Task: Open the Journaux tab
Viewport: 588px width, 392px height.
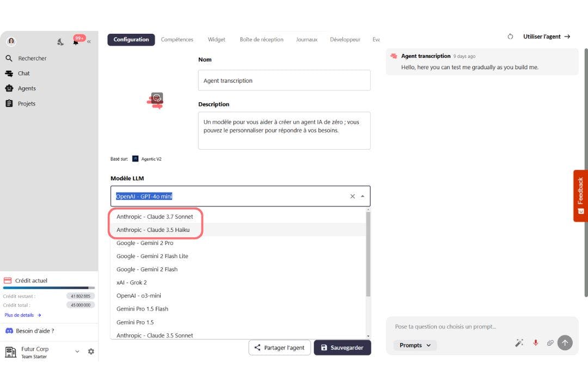Action: (x=307, y=39)
